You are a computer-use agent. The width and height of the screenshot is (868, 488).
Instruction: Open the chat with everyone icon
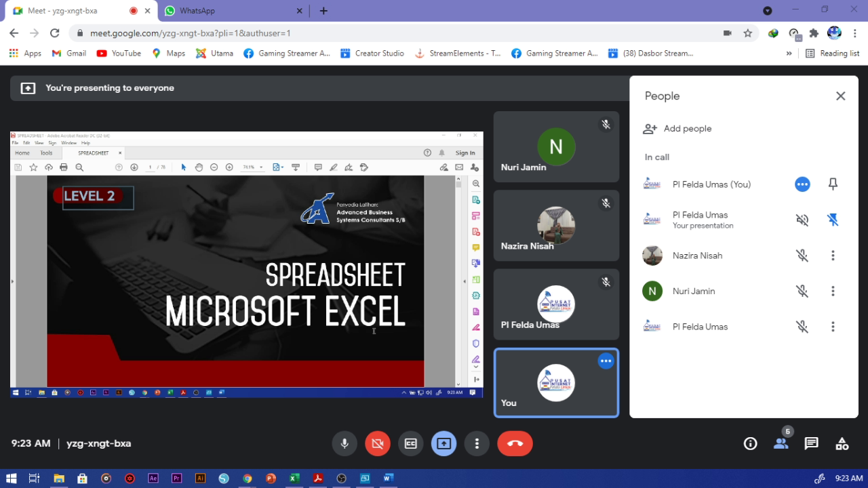pos(811,443)
